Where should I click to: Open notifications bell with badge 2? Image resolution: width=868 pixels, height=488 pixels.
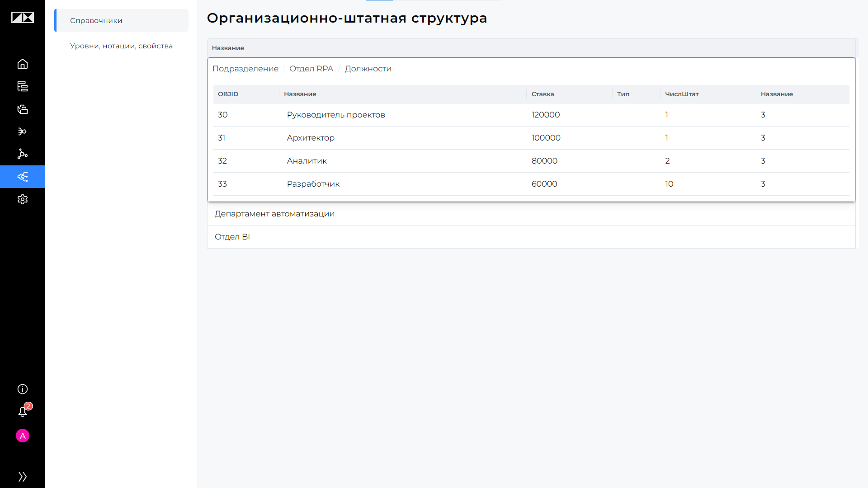[23, 411]
